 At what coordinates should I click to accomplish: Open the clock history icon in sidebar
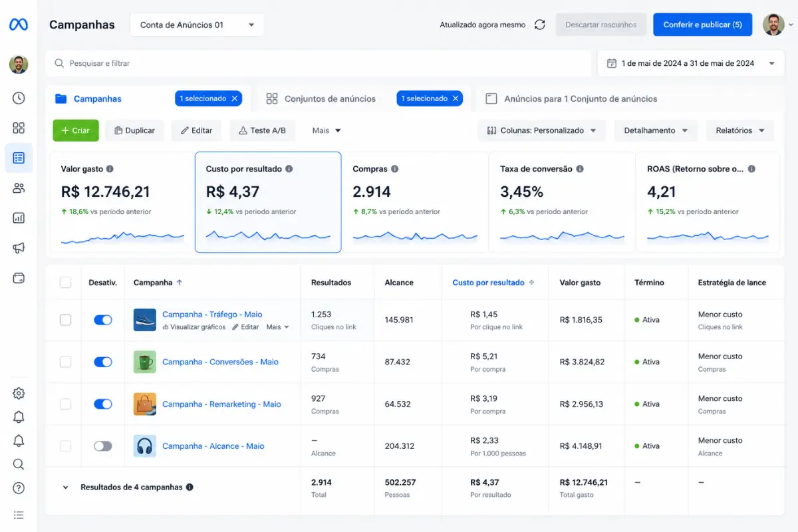[19, 98]
